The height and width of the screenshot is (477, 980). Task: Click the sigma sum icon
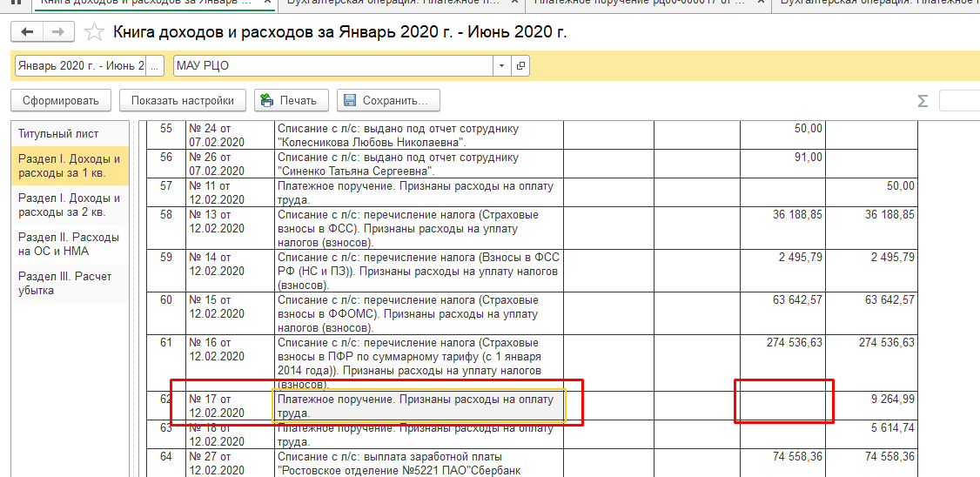(923, 101)
